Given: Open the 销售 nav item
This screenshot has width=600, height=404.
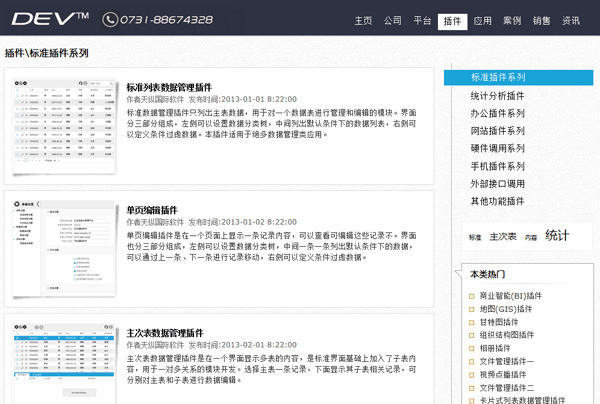Looking at the screenshot, I should point(541,21).
